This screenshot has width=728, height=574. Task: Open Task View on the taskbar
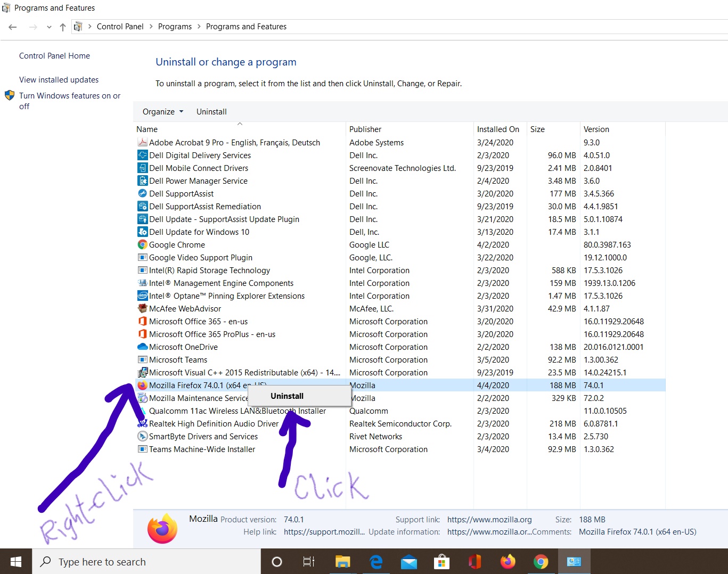tap(309, 562)
